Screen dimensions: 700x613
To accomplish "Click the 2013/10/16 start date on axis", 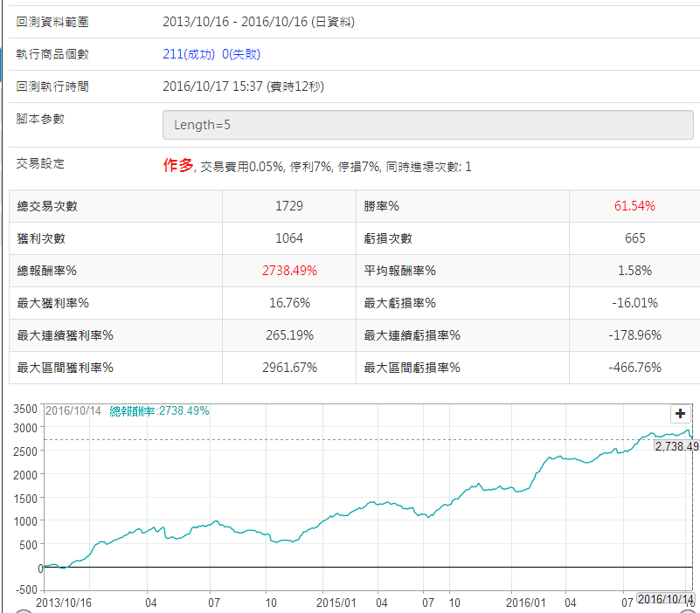I will pyautogui.click(x=64, y=602).
